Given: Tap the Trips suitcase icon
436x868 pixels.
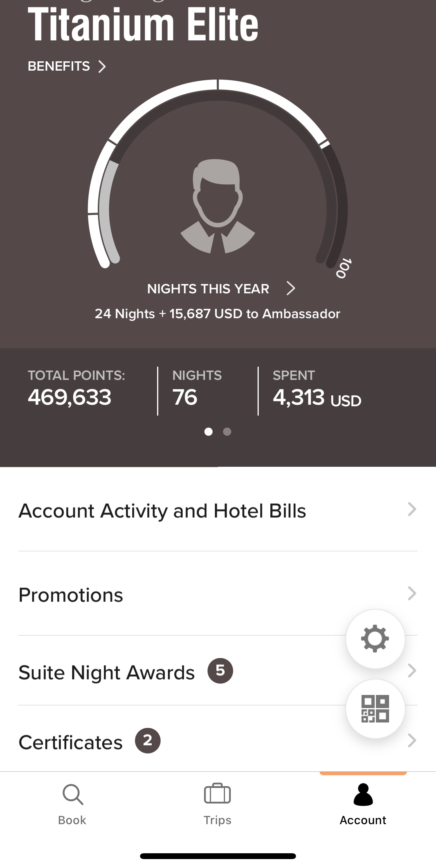Looking at the screenshot, I should (217, 794).
